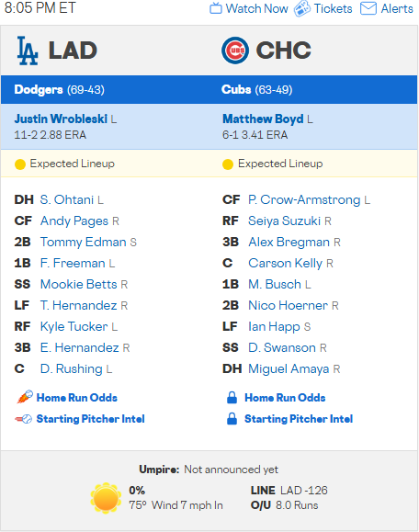Click the Tickets stub icon
Image resolution: width=419 pixels, height=532 pixels.
tap(302, 8)
